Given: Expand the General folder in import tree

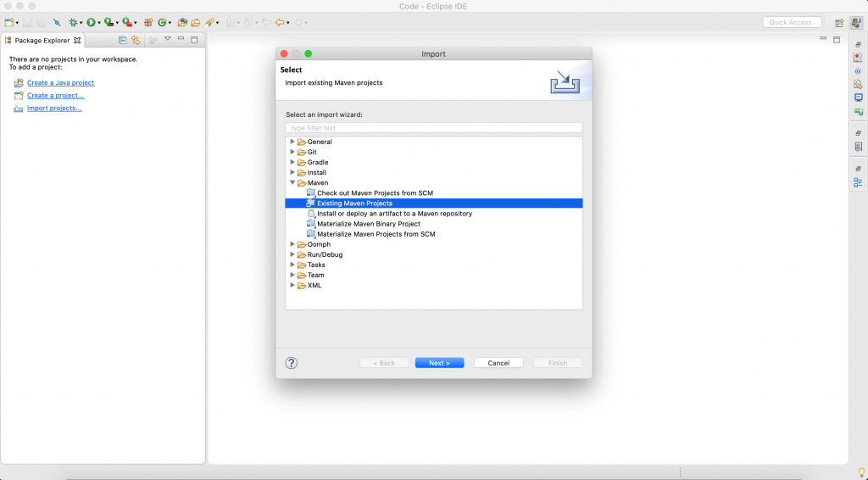Looking at the screenshot, I should (x=292, y=142).
